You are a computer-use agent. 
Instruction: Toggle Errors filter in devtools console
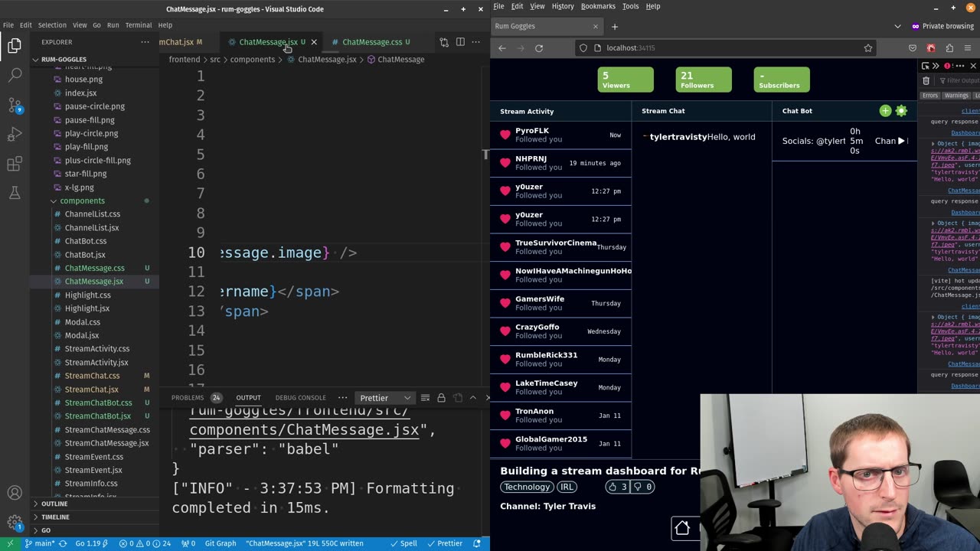click(930, 96)
